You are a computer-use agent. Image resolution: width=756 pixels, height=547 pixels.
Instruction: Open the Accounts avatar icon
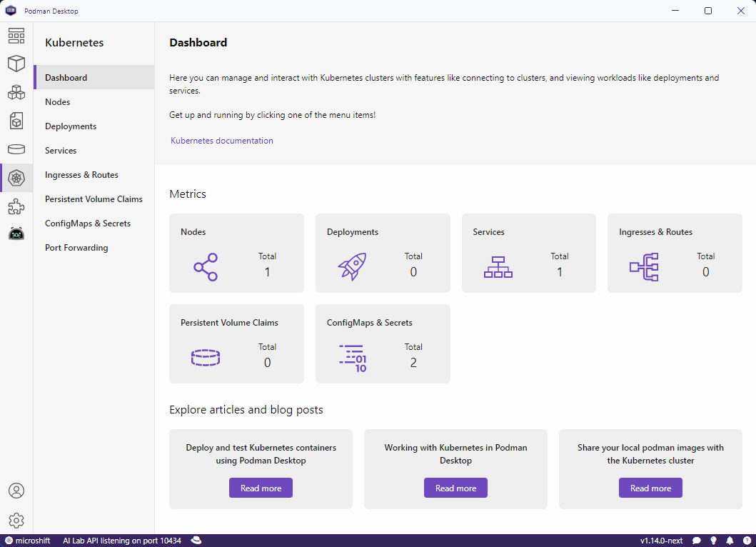pyautogui.click(x=16, y=491)
